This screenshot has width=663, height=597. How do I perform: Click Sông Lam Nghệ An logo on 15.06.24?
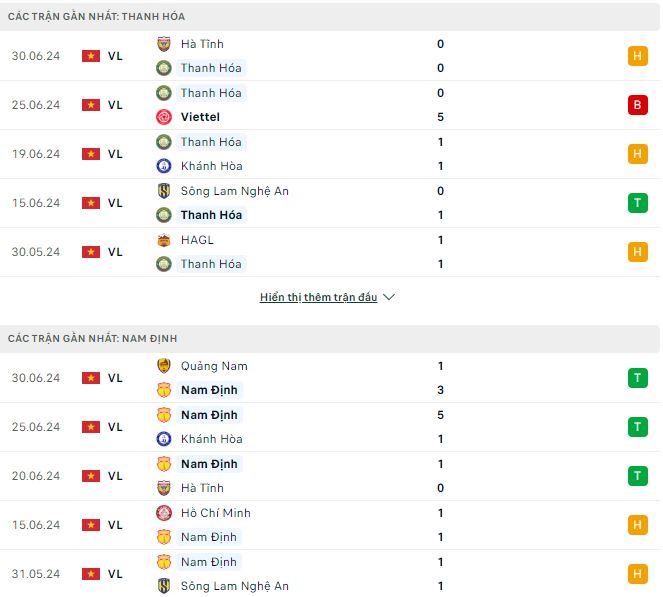click(164, 191)
